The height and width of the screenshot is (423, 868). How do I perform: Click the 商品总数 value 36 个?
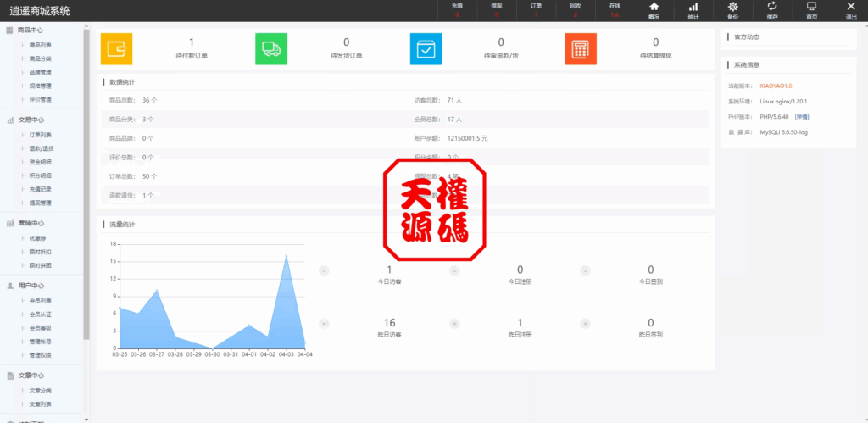[x=150, y=100]
